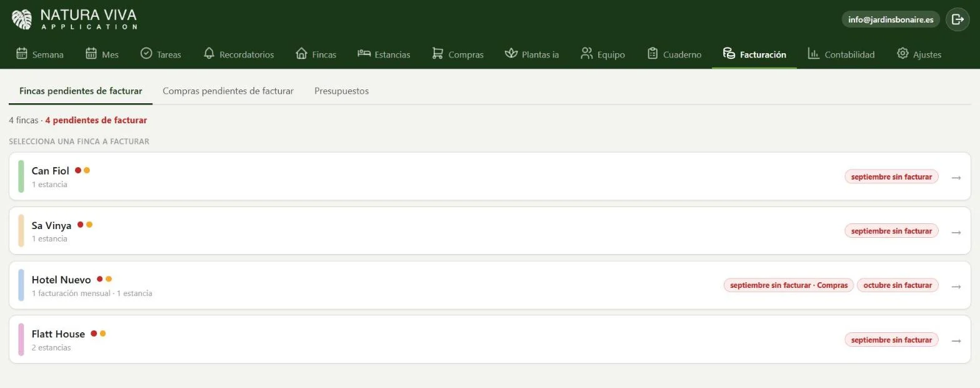Click the '4 pendientes de facturar' red text
Viewport: 980px width, 388px height.
click(96, 120)
